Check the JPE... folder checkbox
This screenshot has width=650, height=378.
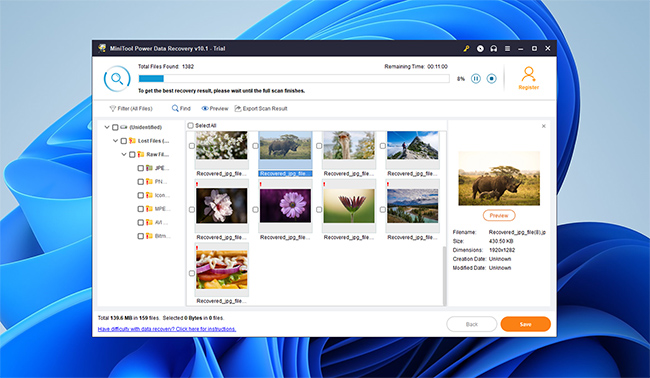coord(141,168)
